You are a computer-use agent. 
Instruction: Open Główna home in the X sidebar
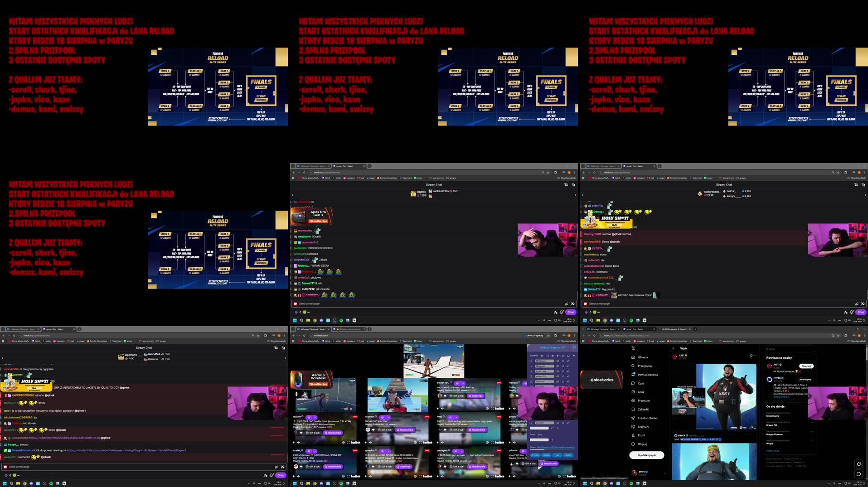pyautogui.click(x=640, y=357)
